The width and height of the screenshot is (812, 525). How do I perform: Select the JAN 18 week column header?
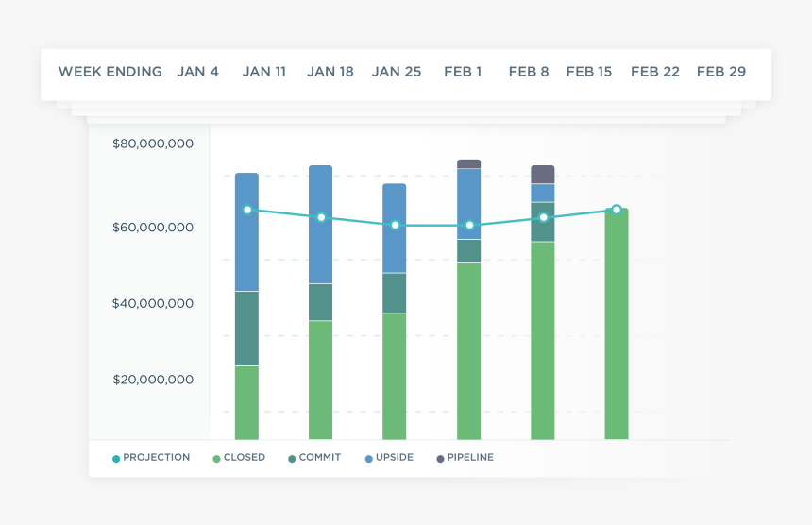tap(330, 72)
